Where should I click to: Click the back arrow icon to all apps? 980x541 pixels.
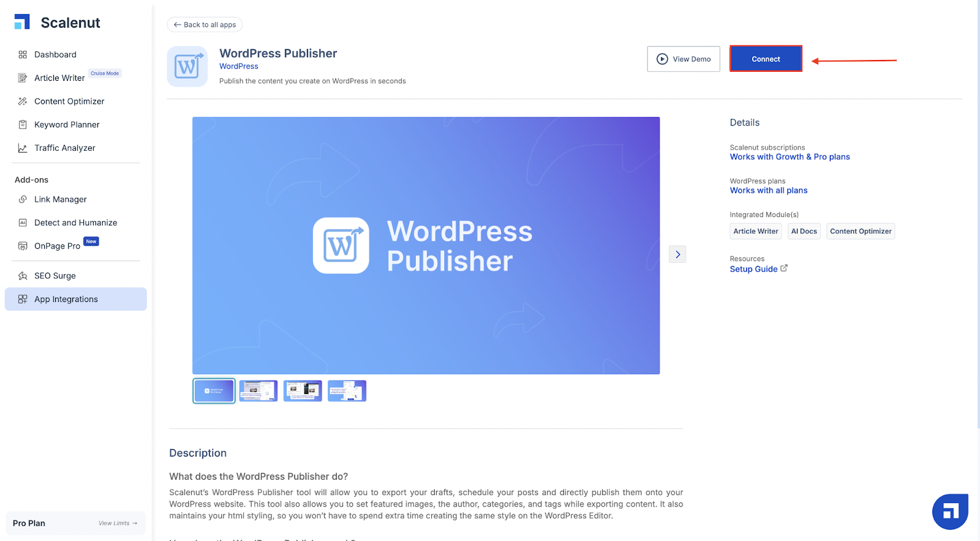pos(177,25)
